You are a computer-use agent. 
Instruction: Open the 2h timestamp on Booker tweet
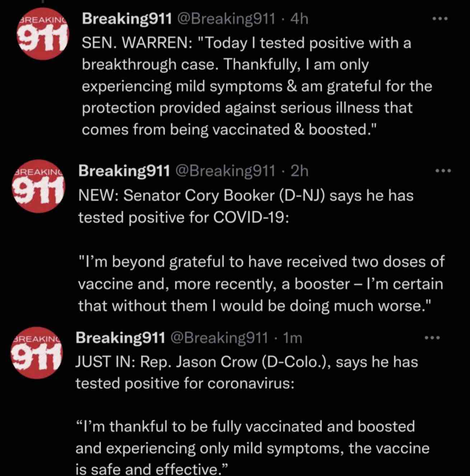tap(300, 171)
